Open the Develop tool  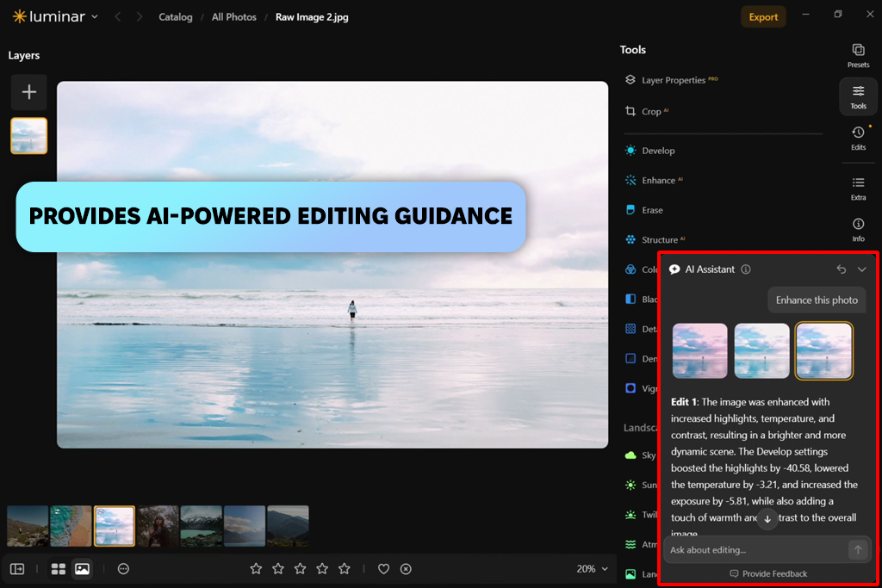649,151
